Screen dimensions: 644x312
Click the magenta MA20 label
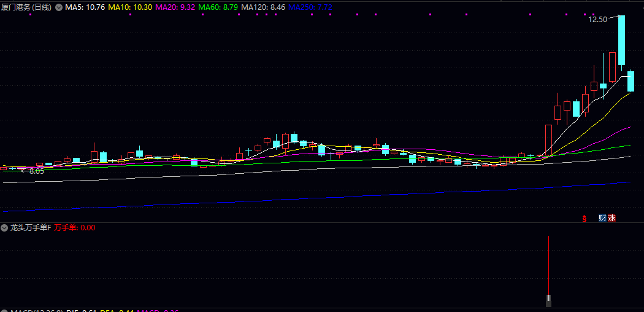pyautogui.click(x=175, y=7)
